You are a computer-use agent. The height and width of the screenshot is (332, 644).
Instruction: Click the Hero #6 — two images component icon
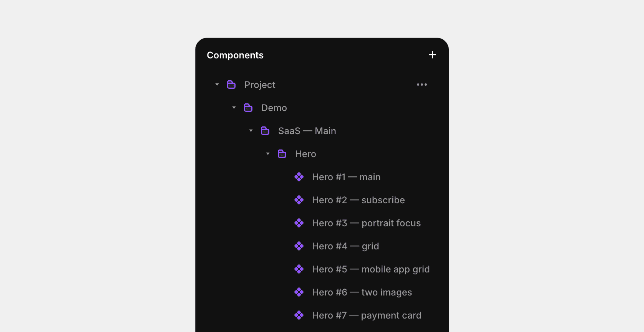point(299,292)
